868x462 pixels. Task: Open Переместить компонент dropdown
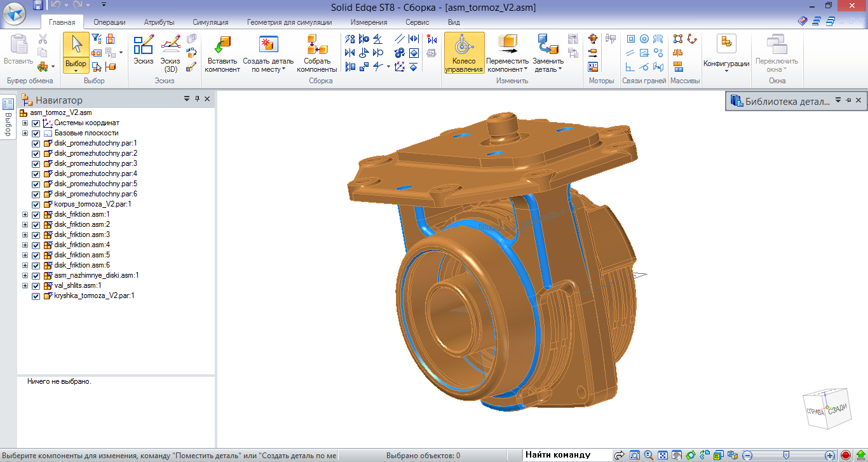coord(526,70)
